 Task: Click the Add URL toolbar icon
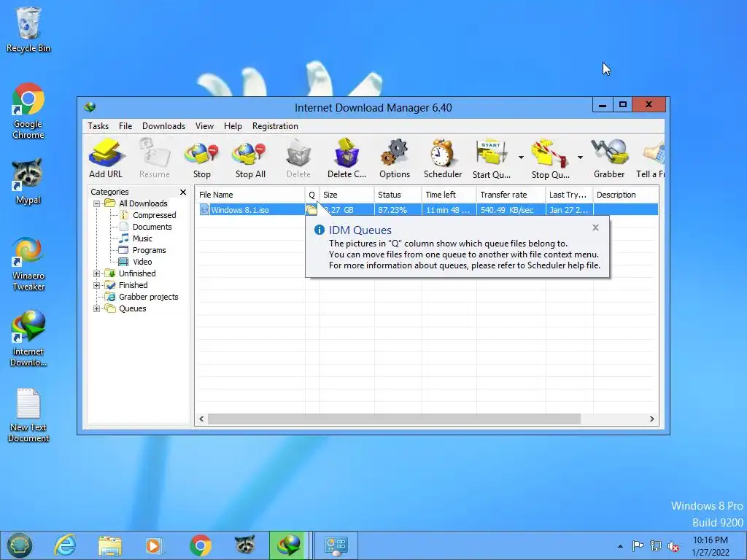[x=106, y=158]
